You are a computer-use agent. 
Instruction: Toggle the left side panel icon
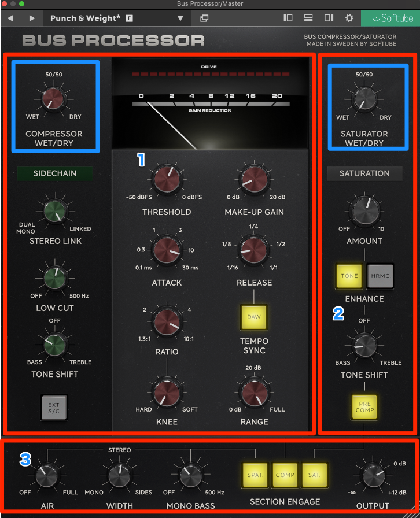[288, 18]
